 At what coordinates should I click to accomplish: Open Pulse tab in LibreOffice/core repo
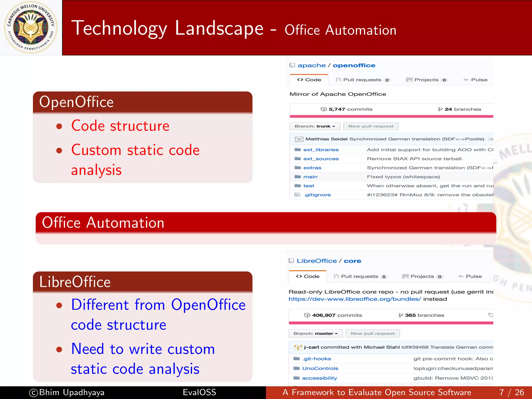click(470, 276)
